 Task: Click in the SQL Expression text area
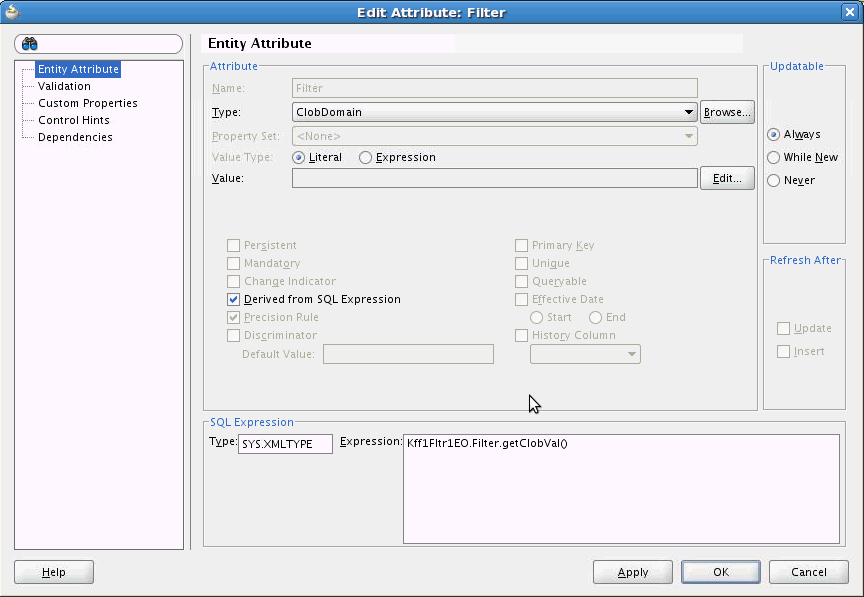(x=622, y=488)
